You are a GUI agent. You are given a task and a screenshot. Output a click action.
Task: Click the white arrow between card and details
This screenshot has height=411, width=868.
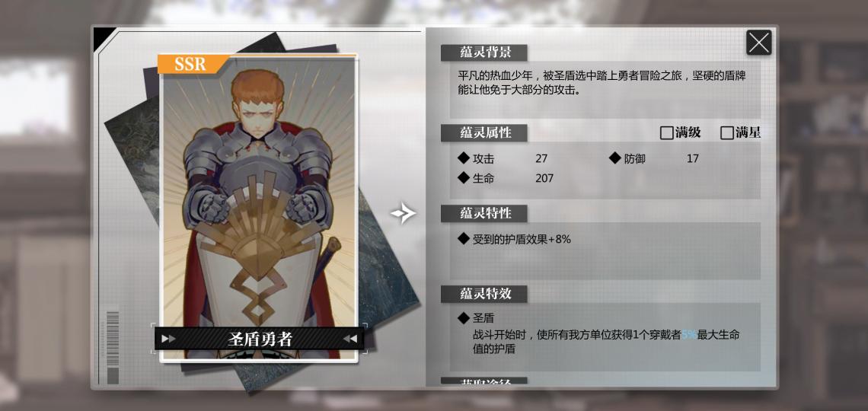(403, 213)
